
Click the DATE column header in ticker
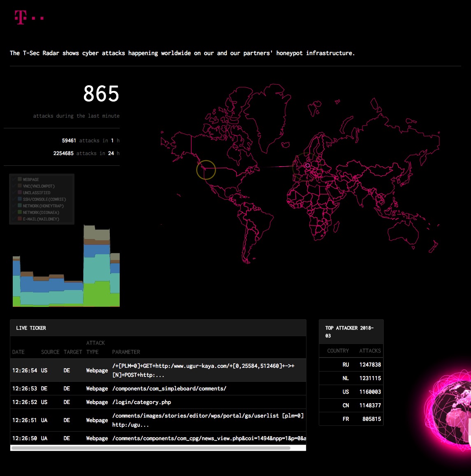[x=19, y=352]
